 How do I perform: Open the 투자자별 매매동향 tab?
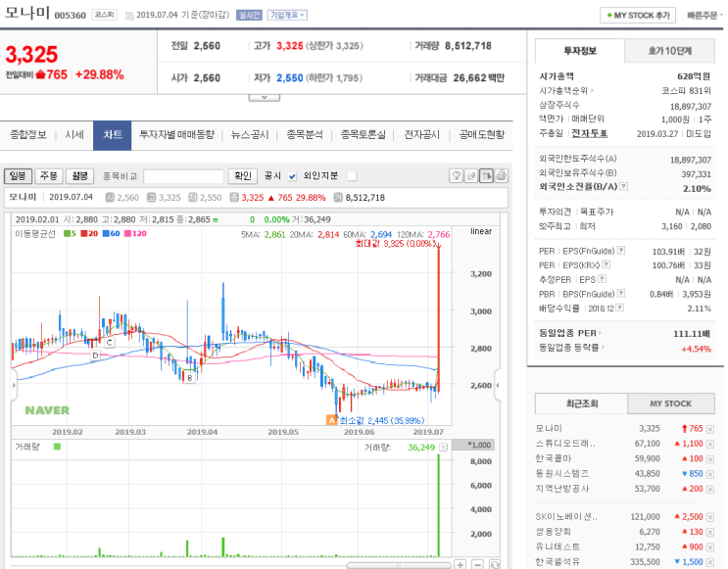(x=177, y=134)
